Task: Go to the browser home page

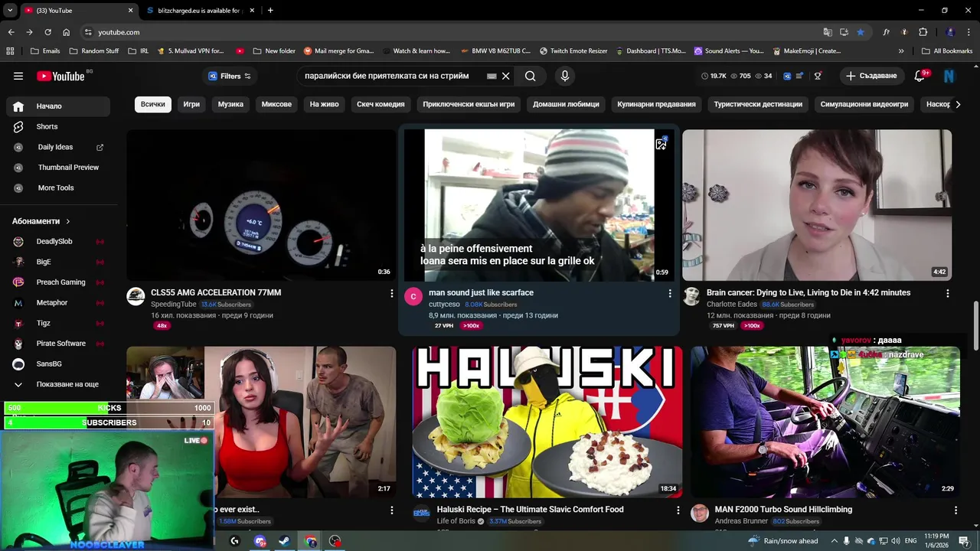Action: click(66, 32)
